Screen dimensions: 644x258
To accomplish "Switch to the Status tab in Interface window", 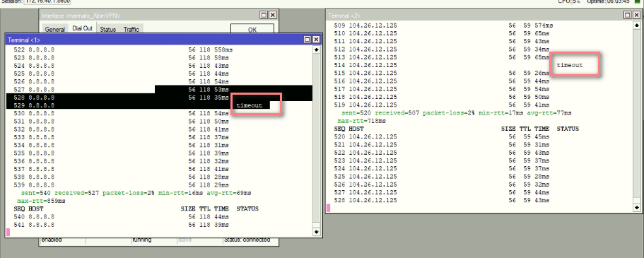I will pos(107,29).
